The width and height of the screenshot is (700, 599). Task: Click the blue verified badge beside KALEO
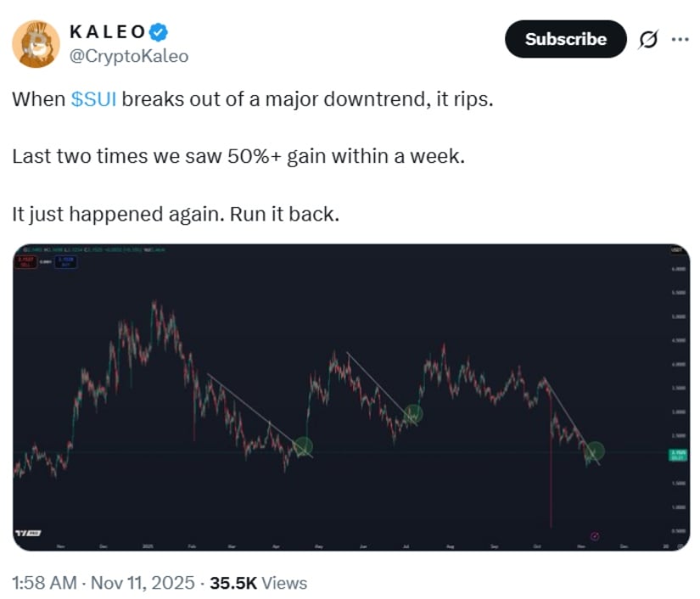pyautogui.click(x=159, y=32)
